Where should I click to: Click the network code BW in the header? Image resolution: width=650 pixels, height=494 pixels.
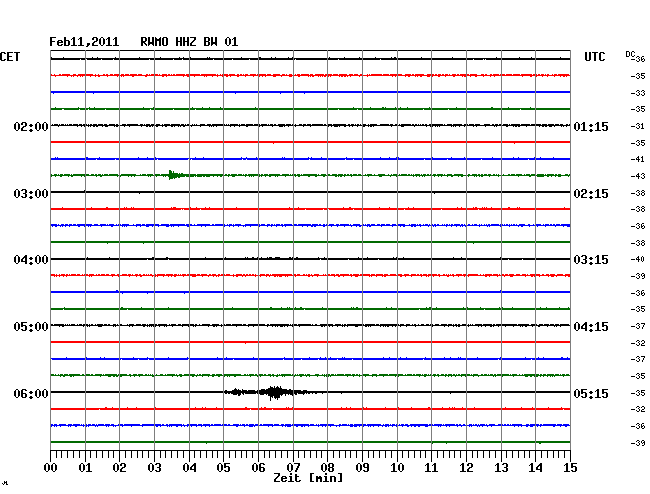[210, 42]
